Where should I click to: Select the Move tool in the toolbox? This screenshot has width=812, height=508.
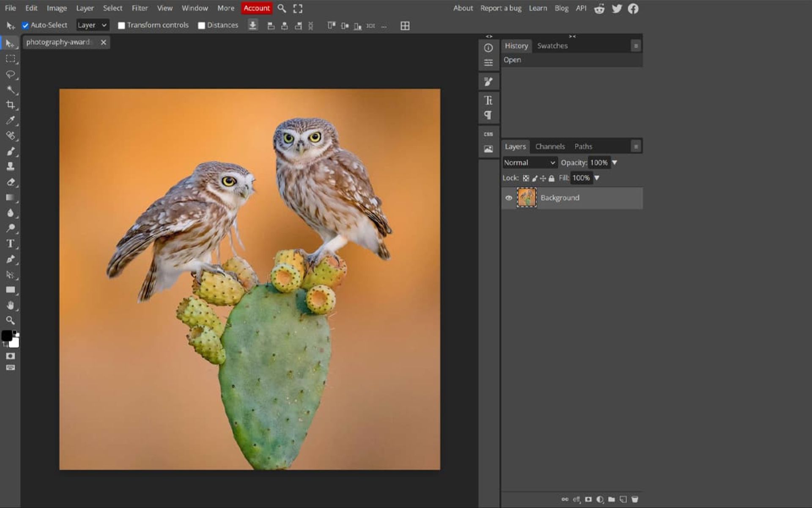pyautogui.click(x=10, y=44)
